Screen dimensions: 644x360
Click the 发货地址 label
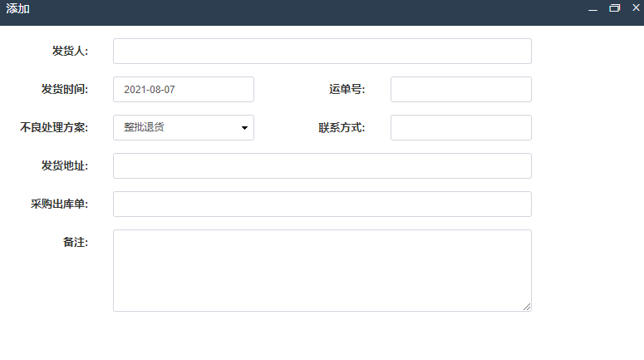click(x=65, y=165)
